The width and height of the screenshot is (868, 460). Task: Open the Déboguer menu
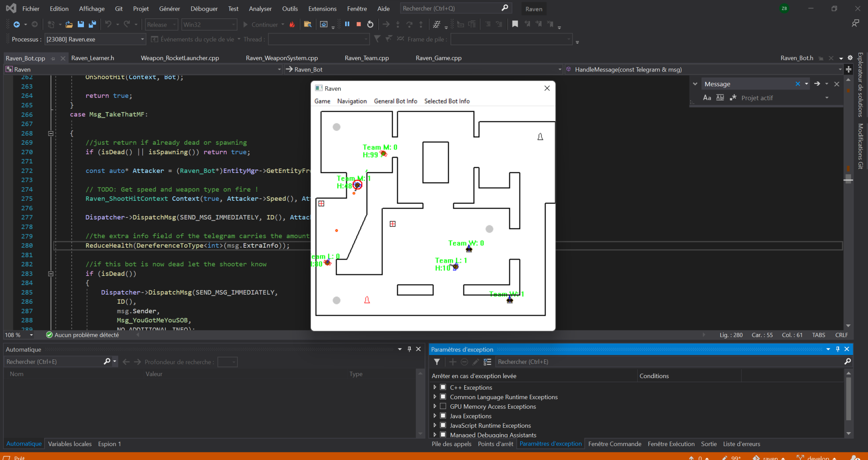(x=204, y=8)
